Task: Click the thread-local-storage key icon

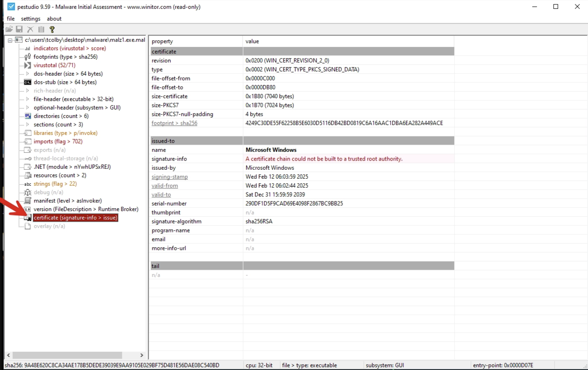Action: 28,159
